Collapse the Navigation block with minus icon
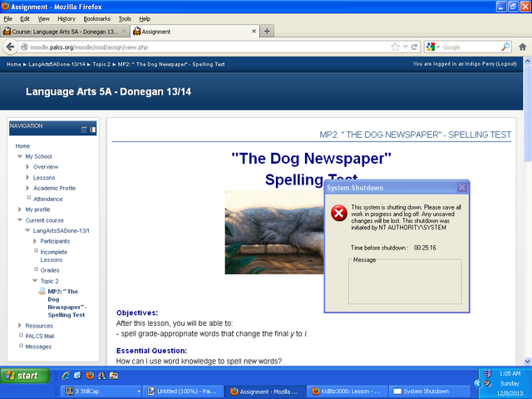 click(x=84, y=130)
